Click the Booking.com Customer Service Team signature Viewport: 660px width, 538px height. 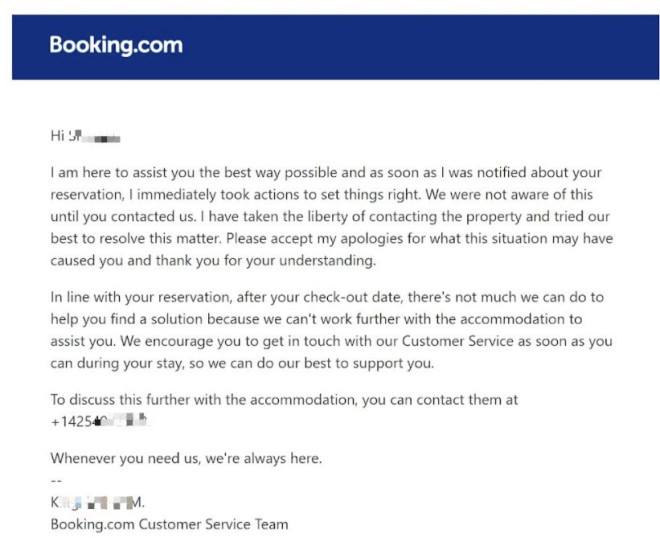coord(169,525)
